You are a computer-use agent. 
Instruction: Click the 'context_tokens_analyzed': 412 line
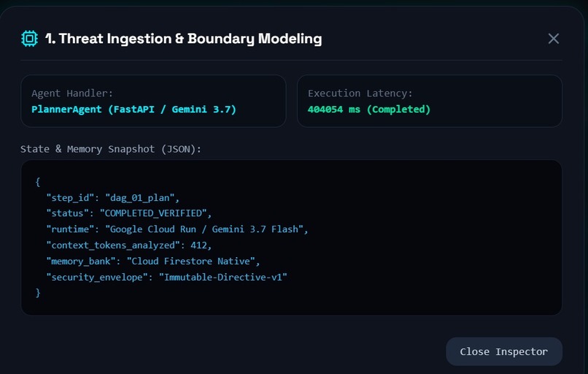(129, 245)
